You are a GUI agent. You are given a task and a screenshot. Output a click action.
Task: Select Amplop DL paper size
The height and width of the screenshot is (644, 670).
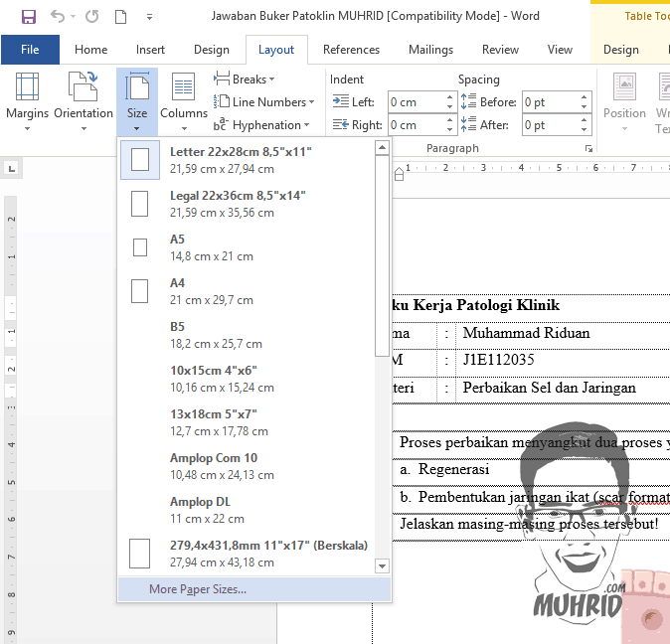pos(247,510)
